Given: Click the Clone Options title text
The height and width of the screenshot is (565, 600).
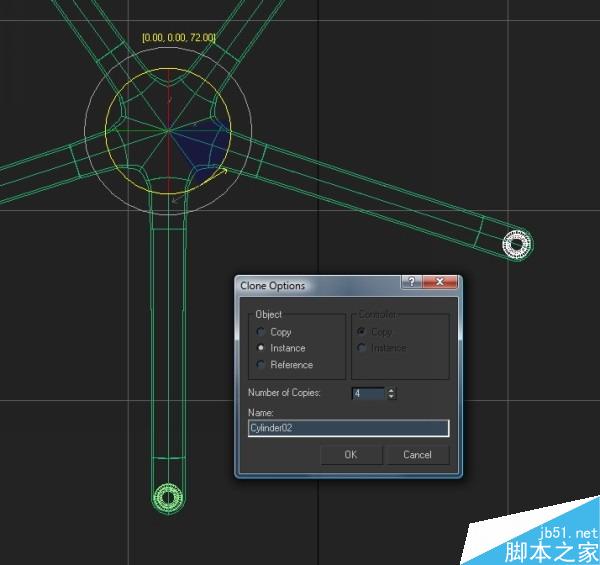Looking at the screenshot, I should (x=272, y=286).
